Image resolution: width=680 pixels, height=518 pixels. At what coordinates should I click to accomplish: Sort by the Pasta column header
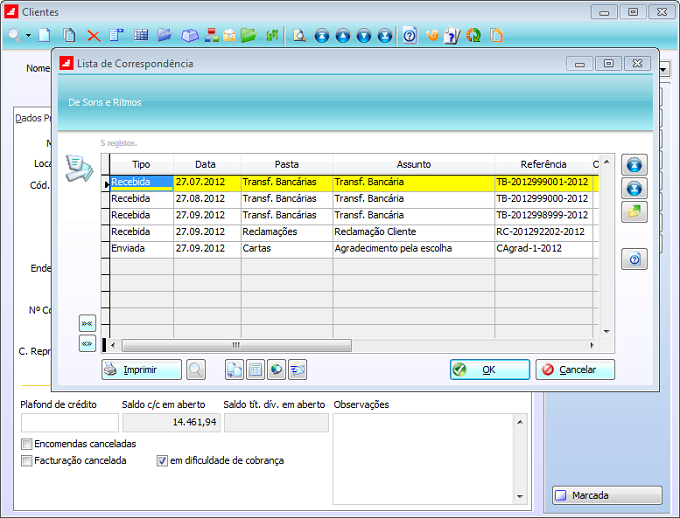tap(287, 164)
